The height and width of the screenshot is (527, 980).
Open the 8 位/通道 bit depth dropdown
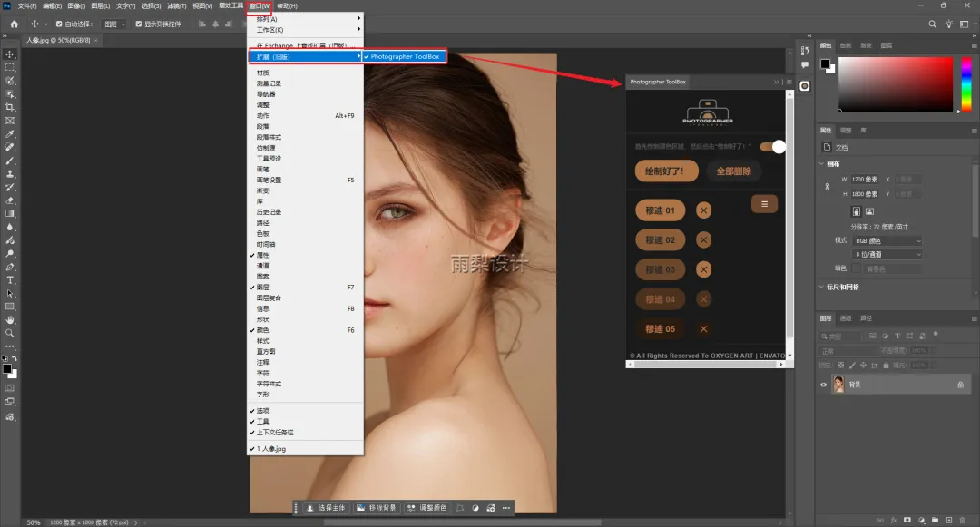coord(887,254)
